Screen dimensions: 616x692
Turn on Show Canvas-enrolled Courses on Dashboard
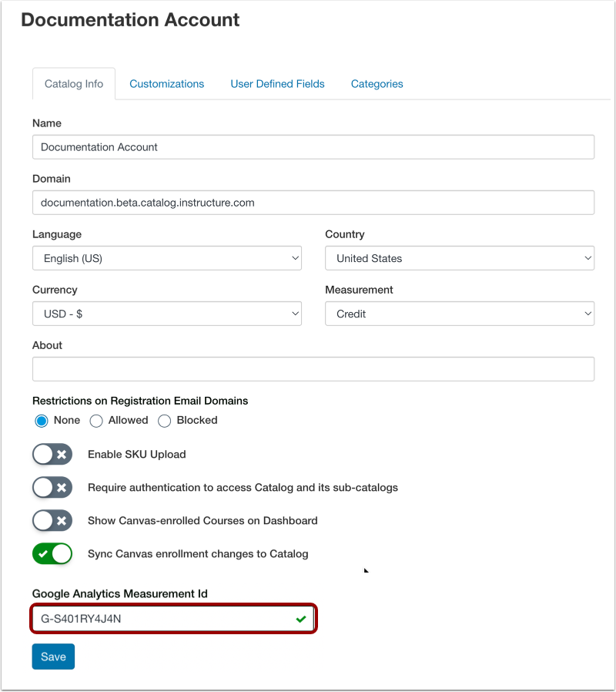[52, 520]
